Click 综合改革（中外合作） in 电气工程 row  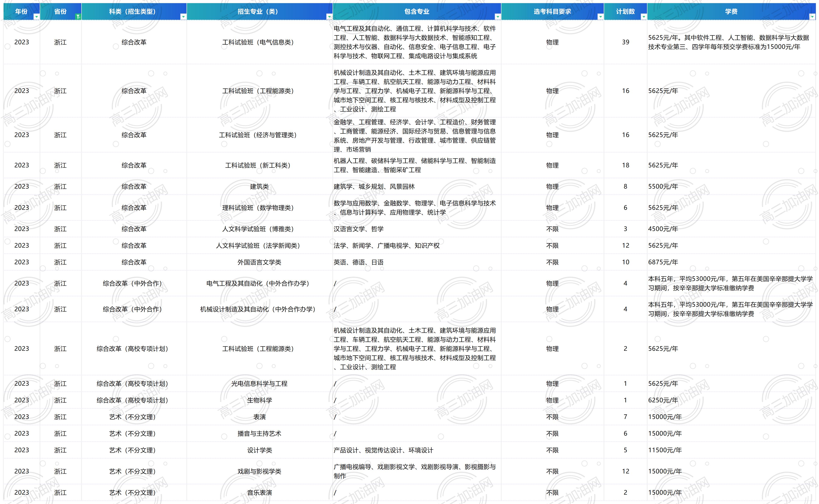[x=134, y=283]
